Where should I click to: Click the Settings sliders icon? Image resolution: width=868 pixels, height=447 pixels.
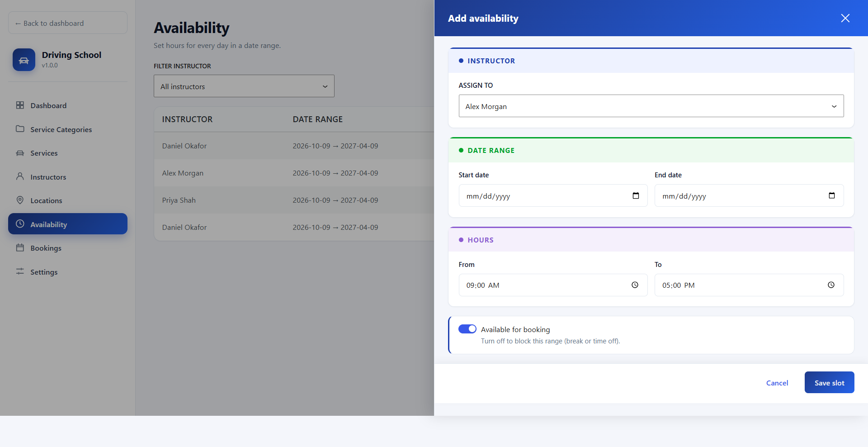20,271
